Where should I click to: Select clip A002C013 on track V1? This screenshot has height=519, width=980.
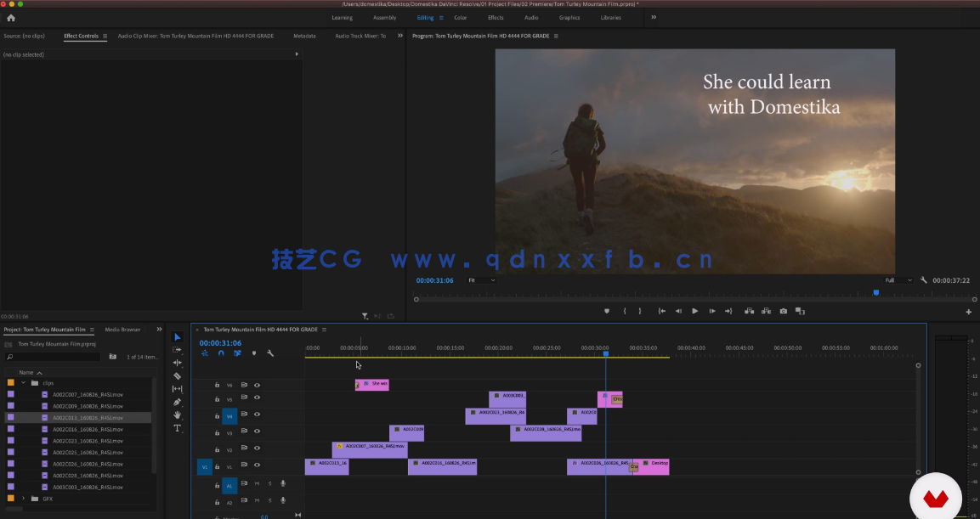click(327, 465)
